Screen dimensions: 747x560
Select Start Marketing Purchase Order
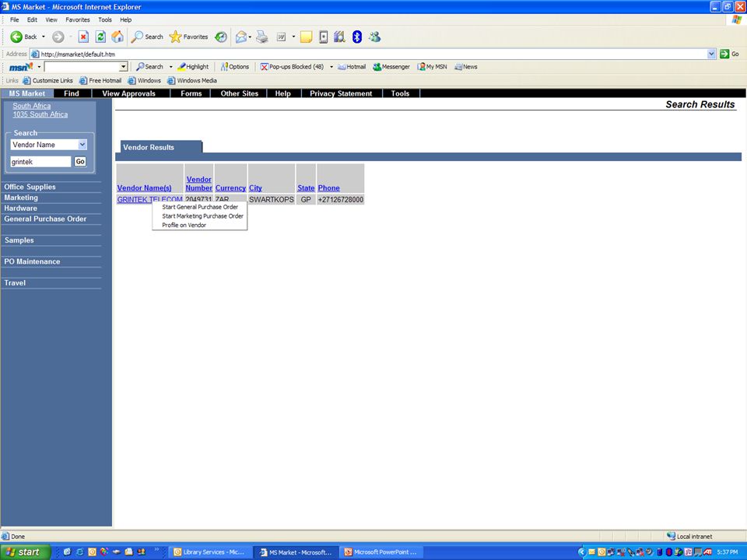(x=200, y=216)
